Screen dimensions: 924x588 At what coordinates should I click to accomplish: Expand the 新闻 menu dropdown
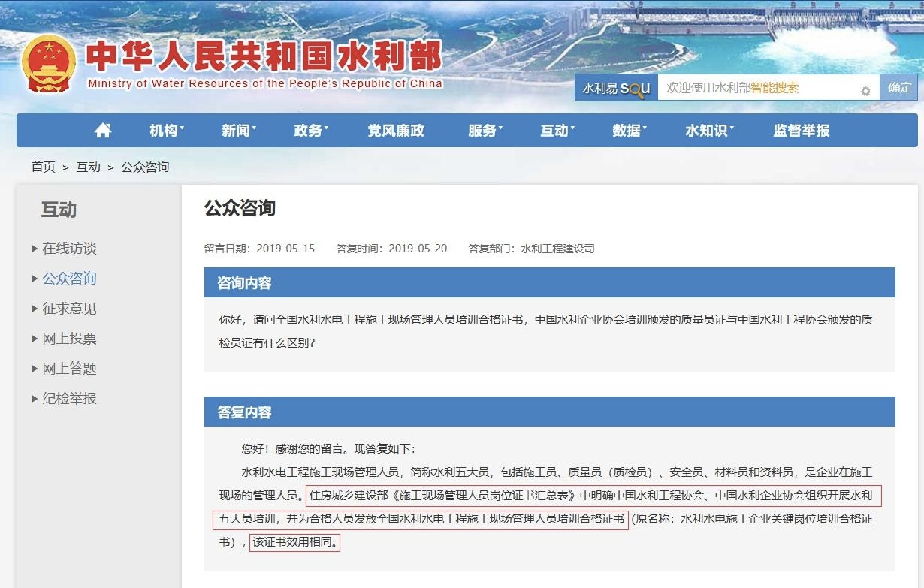(237, 130)
